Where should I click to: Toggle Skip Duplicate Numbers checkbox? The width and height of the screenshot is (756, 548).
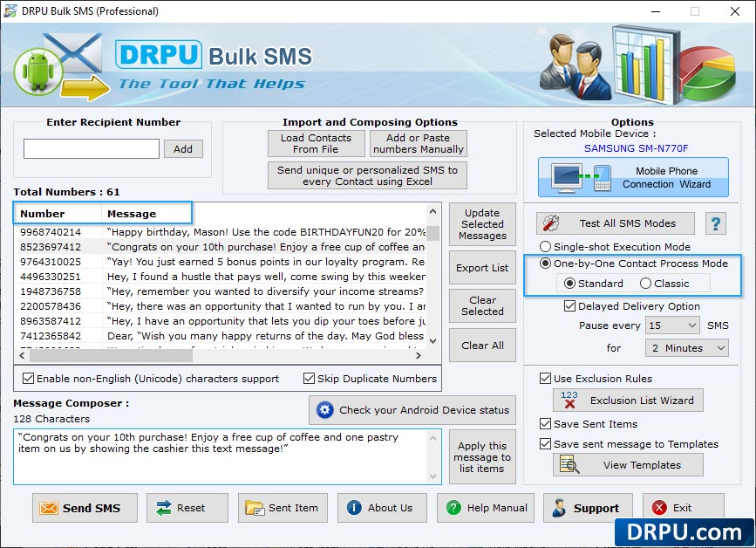[x=370, y=378]
